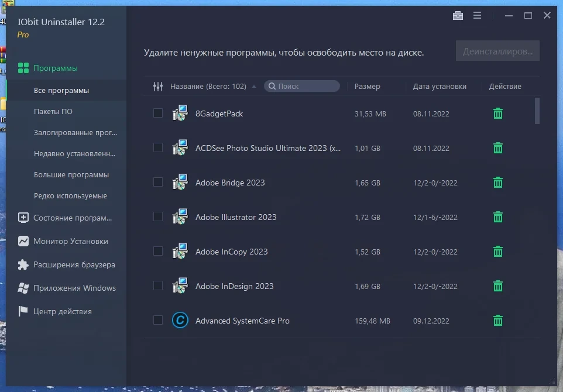Click the 09.12.2022 install date

[431, 321]
